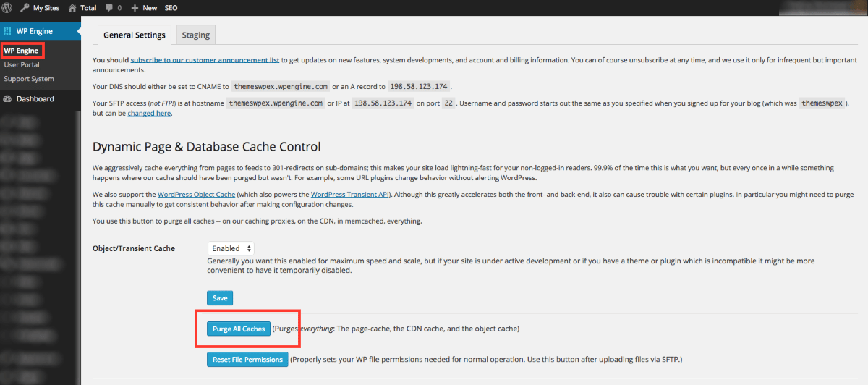
Task: Click the Purge All Caches button
Action: [x=239, y=329]
